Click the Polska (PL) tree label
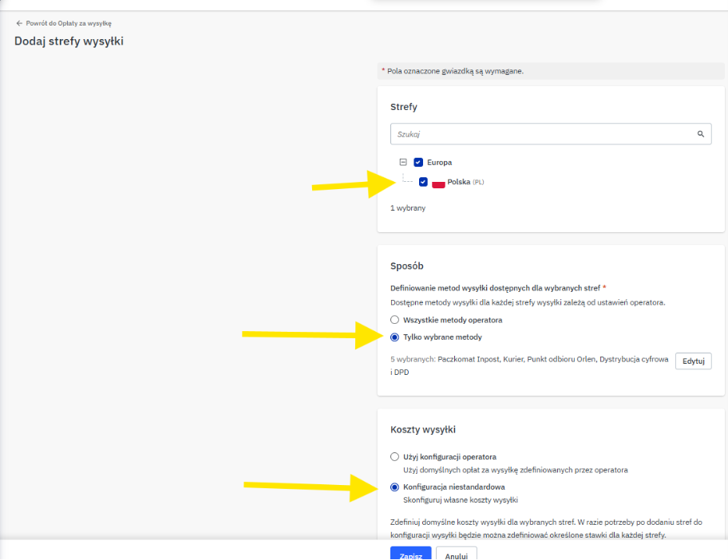 (465, 182)
